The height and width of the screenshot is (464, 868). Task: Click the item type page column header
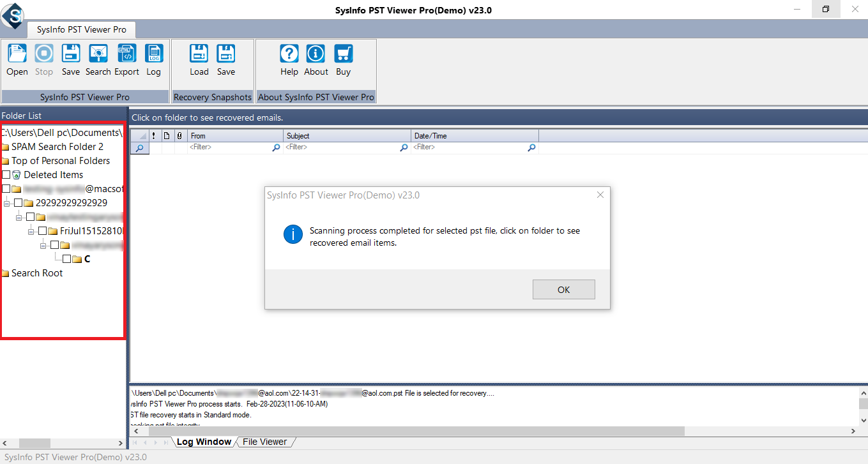coord(167,135)
